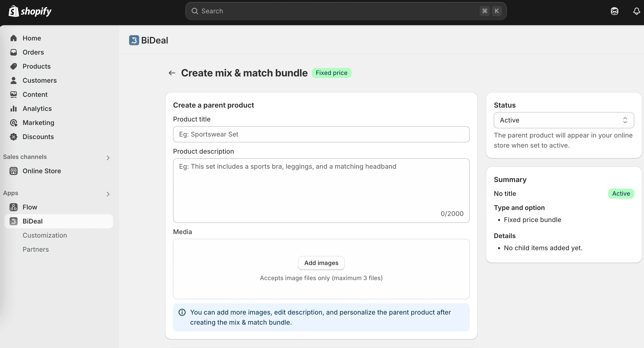The image size is (644, 348).
Task: Click the Content image icon
Action: coord(14,94)
